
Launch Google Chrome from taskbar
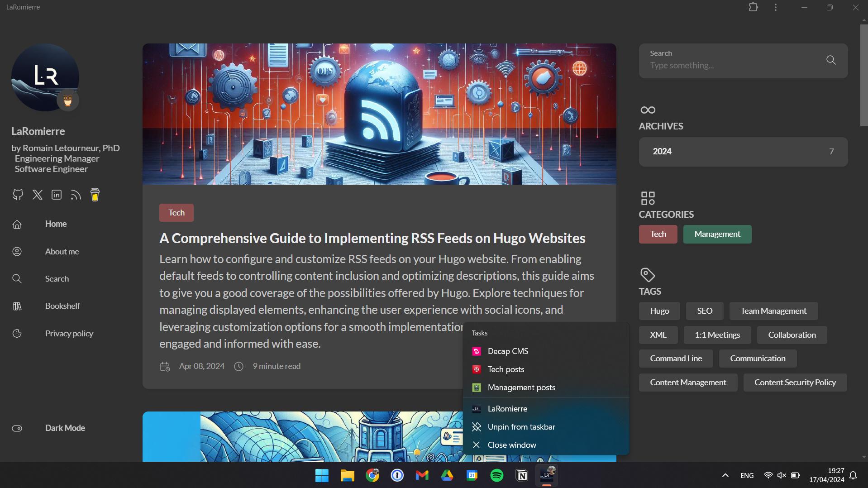(x=372, y=475)
